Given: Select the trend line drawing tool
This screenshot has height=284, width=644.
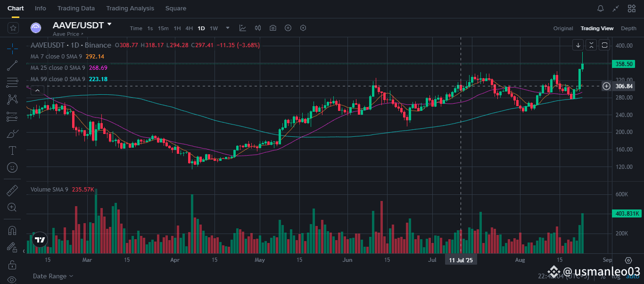Looking at the screenshot, I should 13,66.
